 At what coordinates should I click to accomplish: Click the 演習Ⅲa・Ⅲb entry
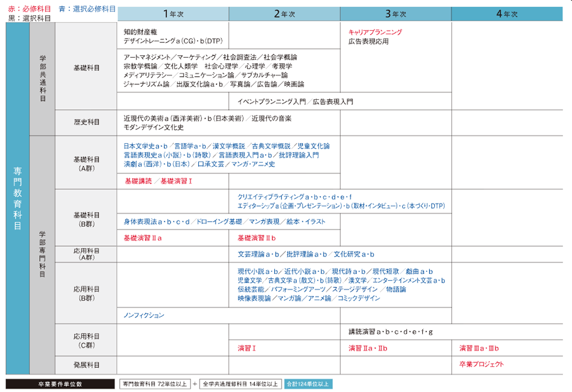[x=479, y=348]
